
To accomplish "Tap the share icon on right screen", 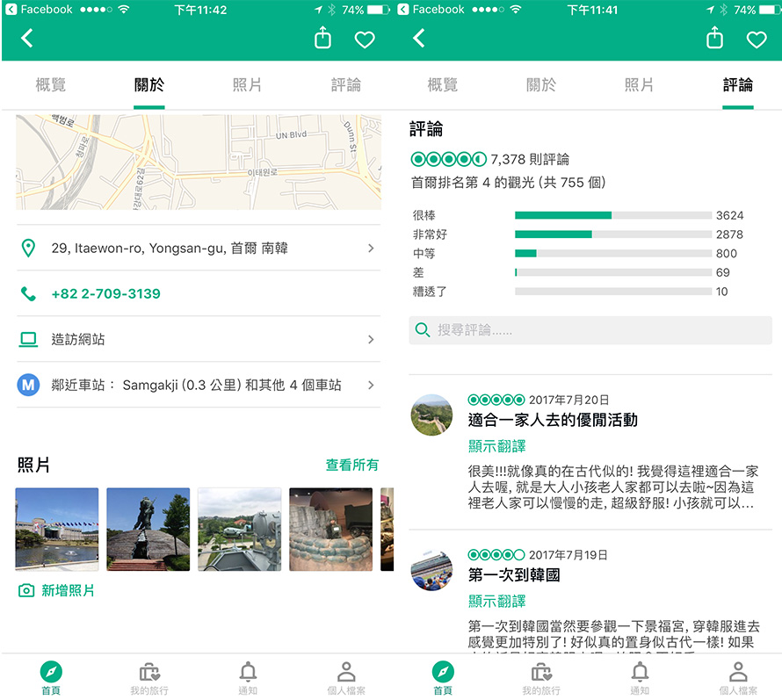I will click(714, 38).
